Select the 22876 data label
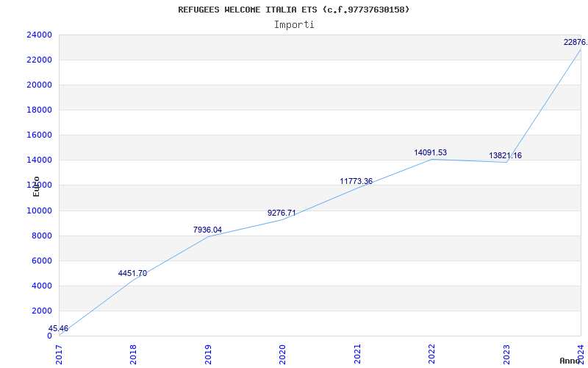The height and width of the screenshot is (368, 588). [576, 42]
